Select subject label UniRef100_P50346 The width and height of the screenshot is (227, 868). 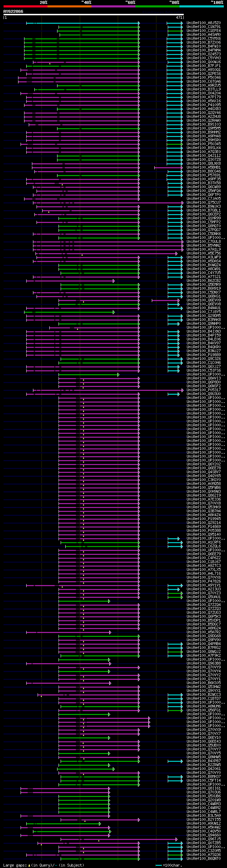click(x=204, y=78)
